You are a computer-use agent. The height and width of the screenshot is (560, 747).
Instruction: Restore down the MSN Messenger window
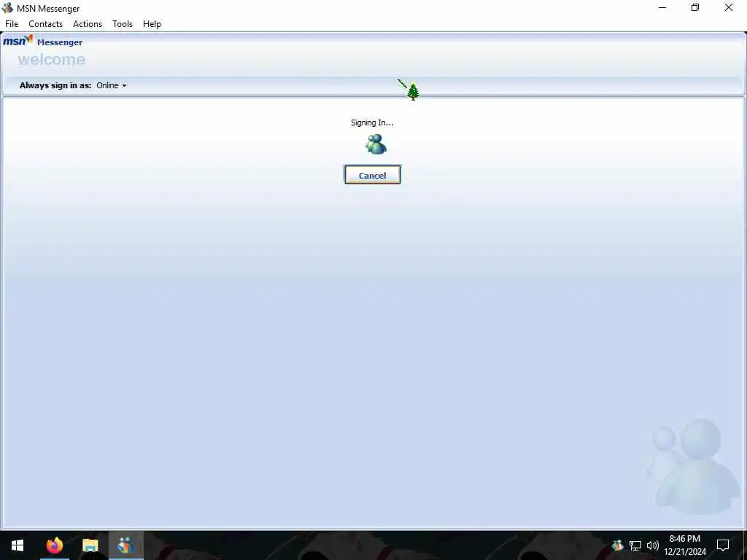695,7
